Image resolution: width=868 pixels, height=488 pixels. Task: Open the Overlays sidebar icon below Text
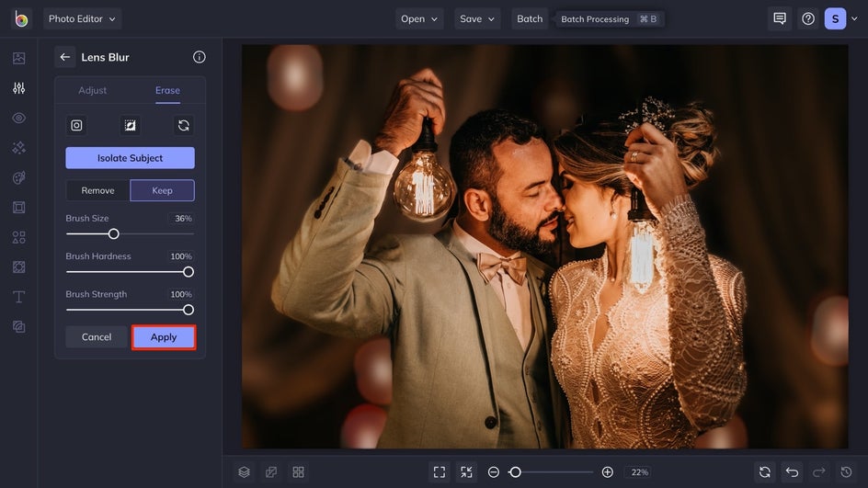[x=18, y=327]
